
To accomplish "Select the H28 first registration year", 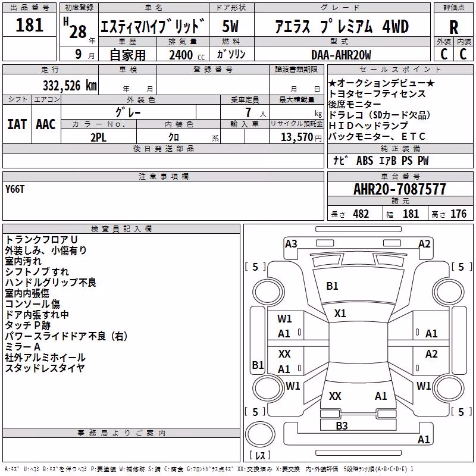I will (x=75, y=28).
